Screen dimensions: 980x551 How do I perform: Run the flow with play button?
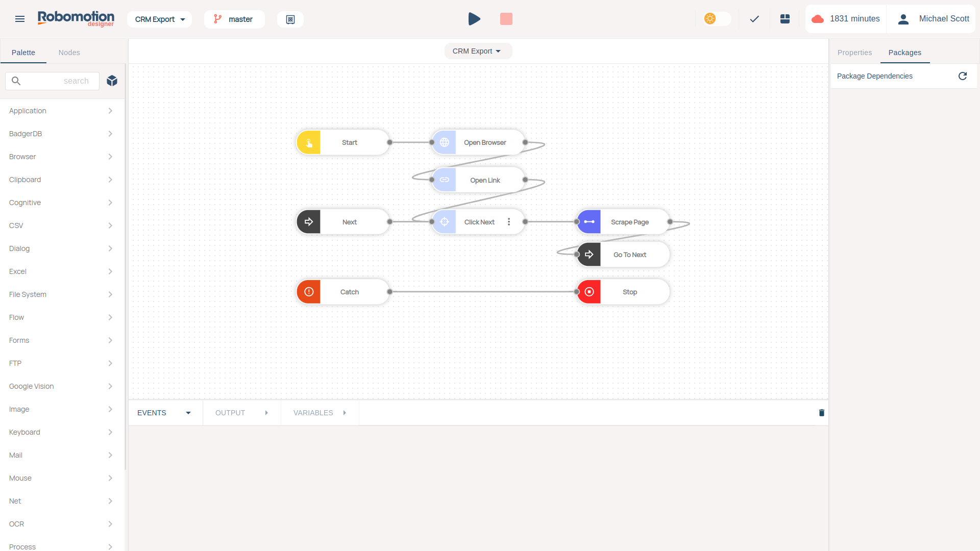pyautogui.click(x=474, y=19)
